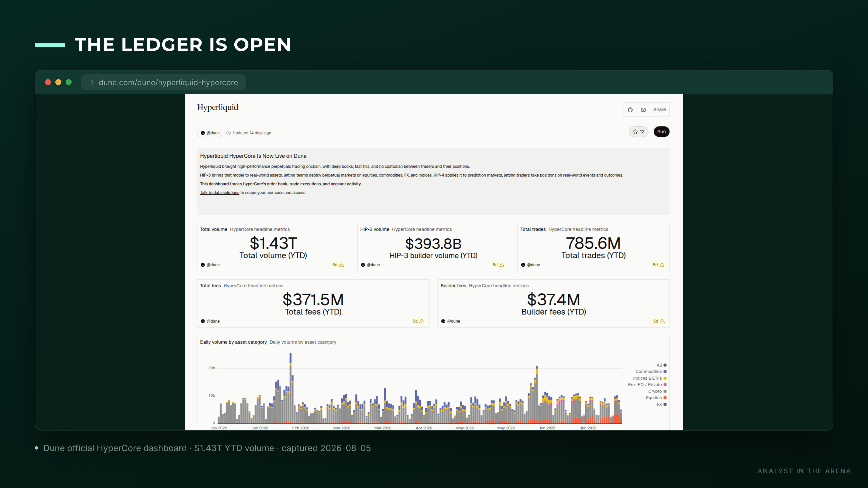Toggle the Commodities legend entry
The image size is (868, 488).
click(651, 371)
